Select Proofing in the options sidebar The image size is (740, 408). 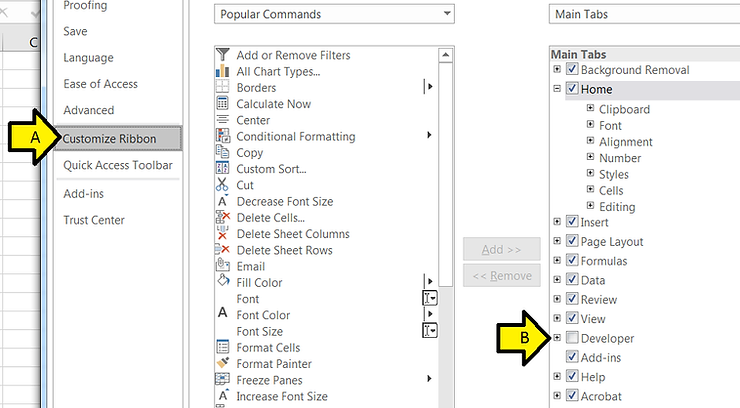point(85,6)
